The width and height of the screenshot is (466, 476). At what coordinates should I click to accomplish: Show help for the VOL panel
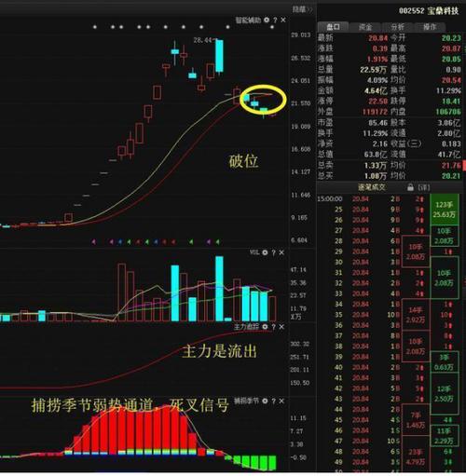[274, 252]
